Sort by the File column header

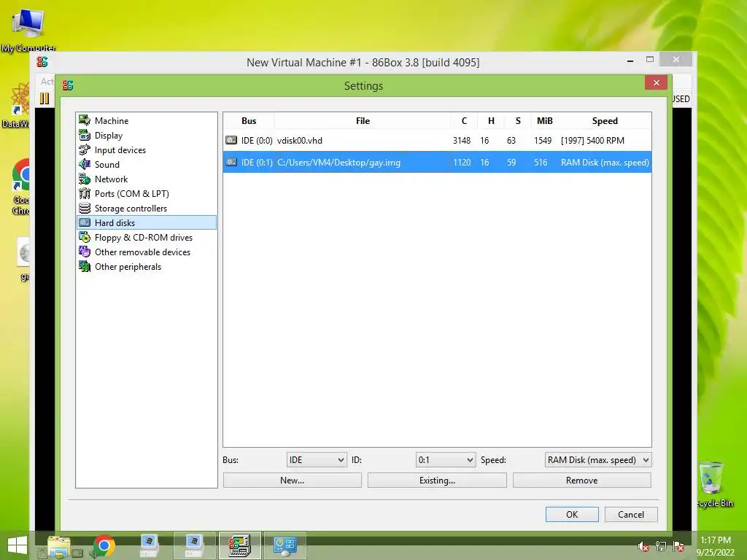click(363, 121)
